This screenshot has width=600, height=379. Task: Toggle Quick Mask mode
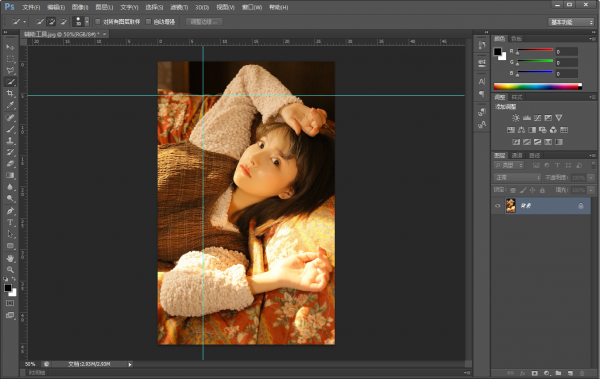pyautogui.click(x=10, y=303)
